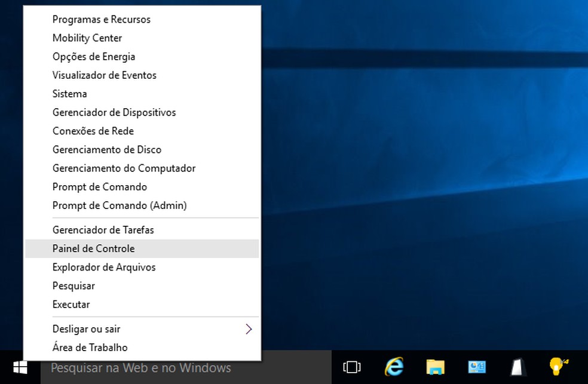Screen dimensions: 588x384
Task: Open Task View from the taskbar
Action: coord(352,368)
